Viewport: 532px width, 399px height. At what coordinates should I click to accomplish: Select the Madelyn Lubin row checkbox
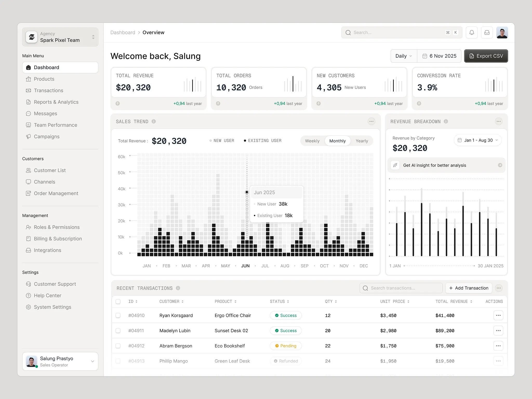[x=118, y=331]
